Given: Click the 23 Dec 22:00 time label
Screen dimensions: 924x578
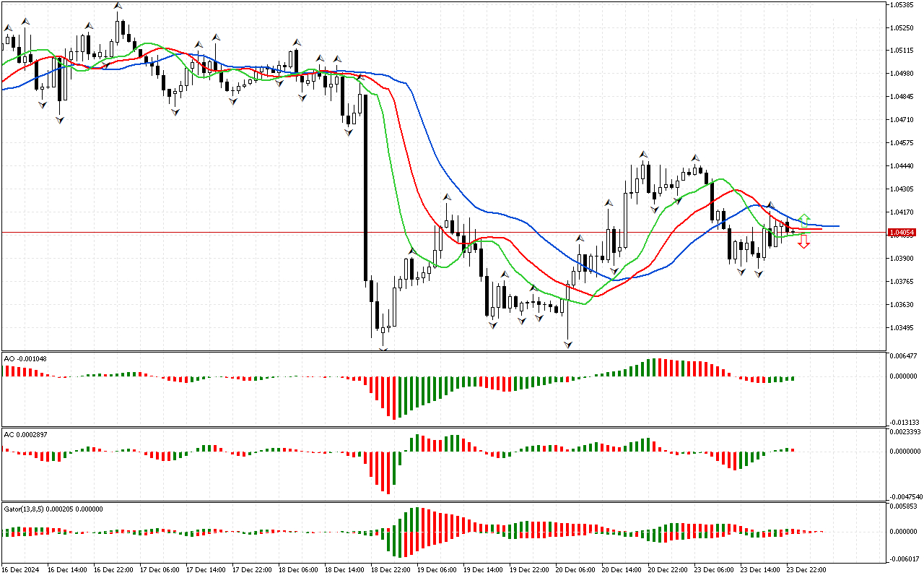Looking at the screenshot, I should pyautogui.click(x=807, y=570).
